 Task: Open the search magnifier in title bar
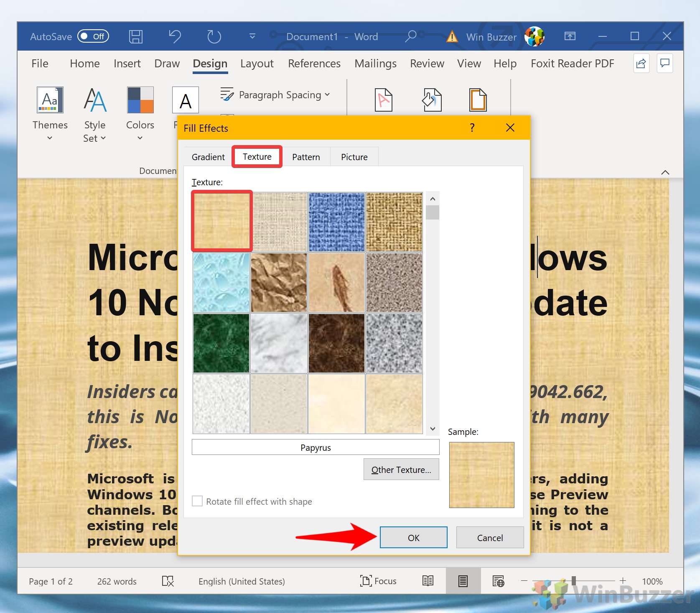tap(410, 37)
